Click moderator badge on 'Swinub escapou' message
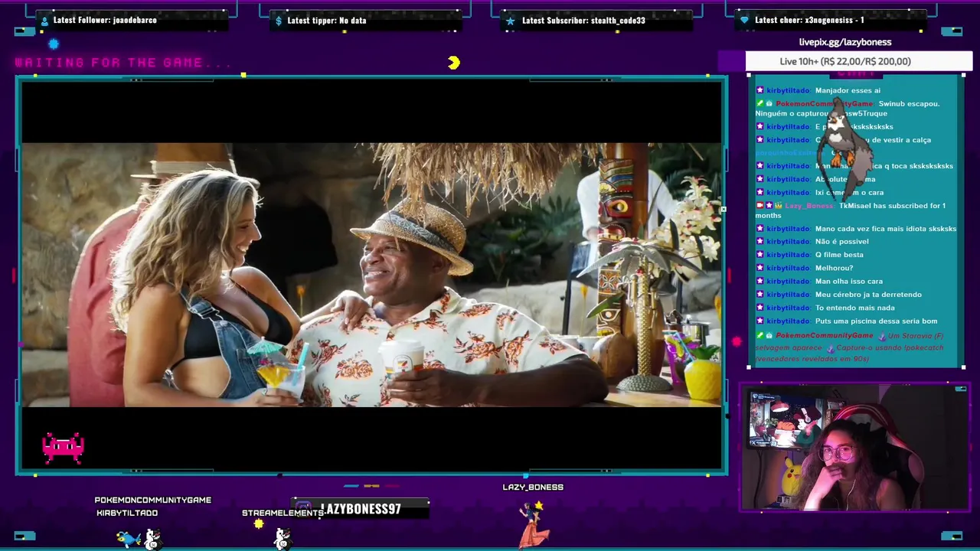 click(760, 103)
